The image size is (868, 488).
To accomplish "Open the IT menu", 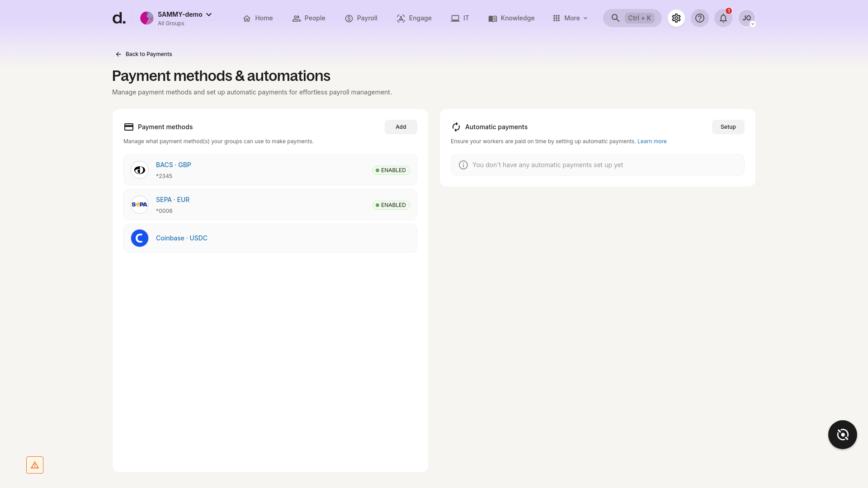I will tap(460, 18).
